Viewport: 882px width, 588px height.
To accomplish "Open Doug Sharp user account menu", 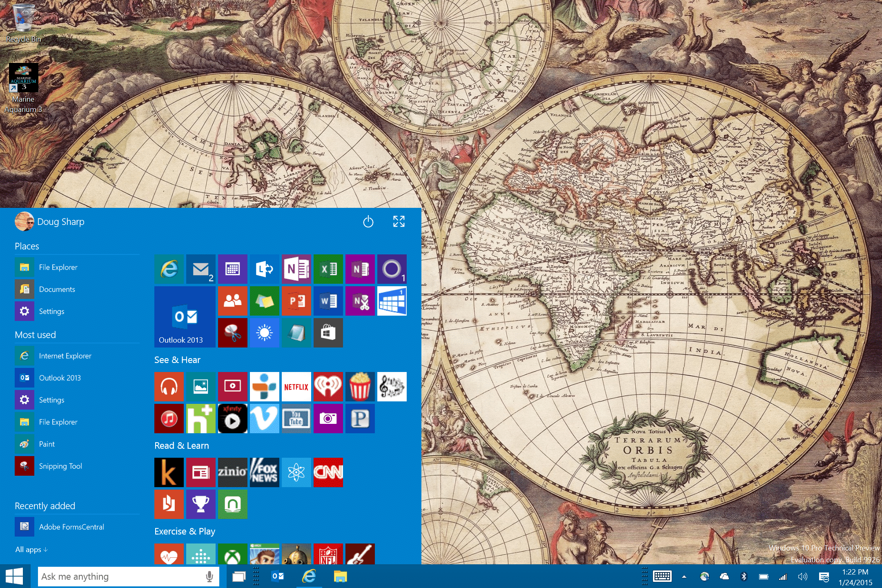I will coord(50,222).
